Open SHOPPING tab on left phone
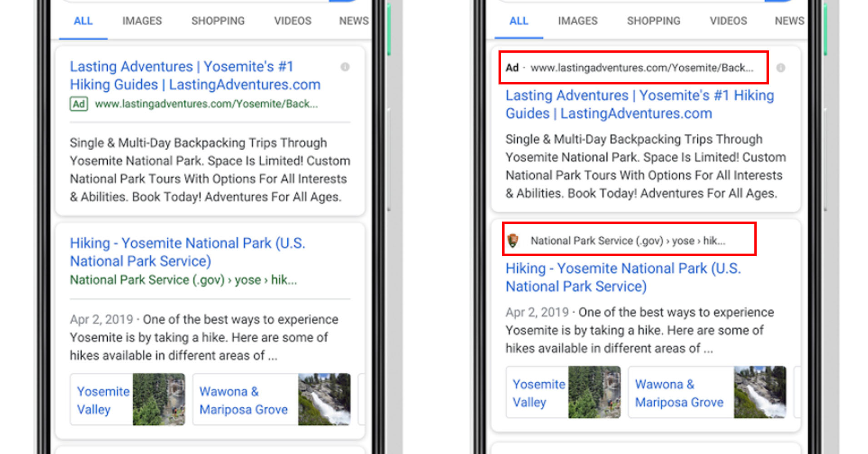Image resolution: width=868 pixels, height=454 pixels. (218, 21)
